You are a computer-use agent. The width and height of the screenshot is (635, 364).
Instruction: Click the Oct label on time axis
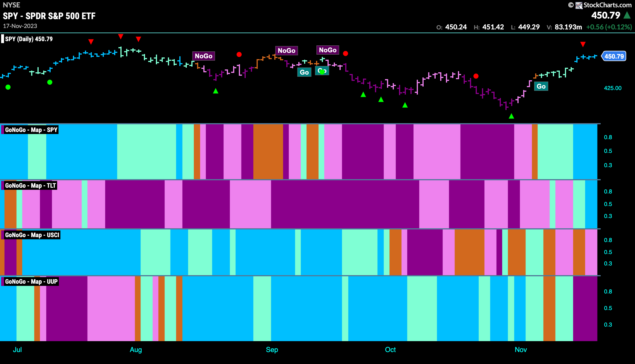pyautogui.click(x=390, y=350)
